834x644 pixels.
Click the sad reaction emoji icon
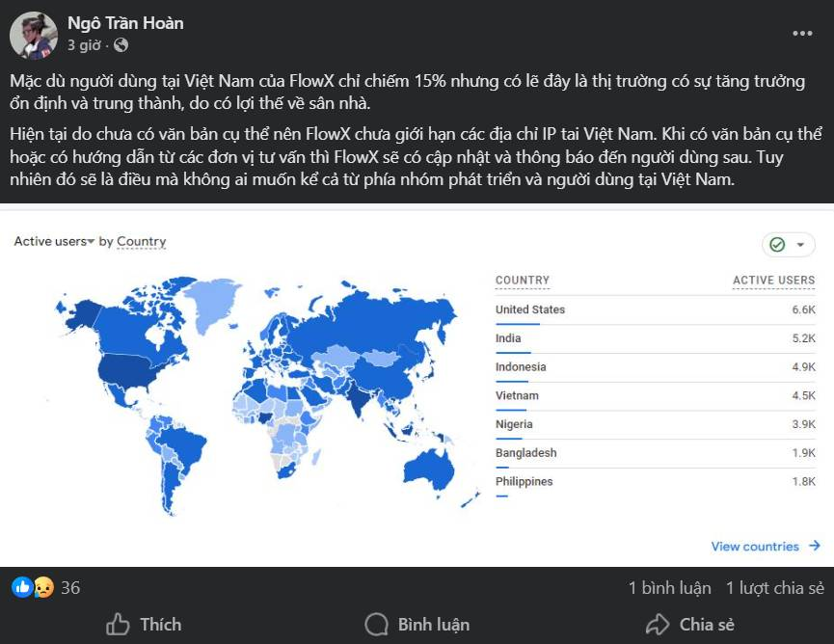(43, 588)
